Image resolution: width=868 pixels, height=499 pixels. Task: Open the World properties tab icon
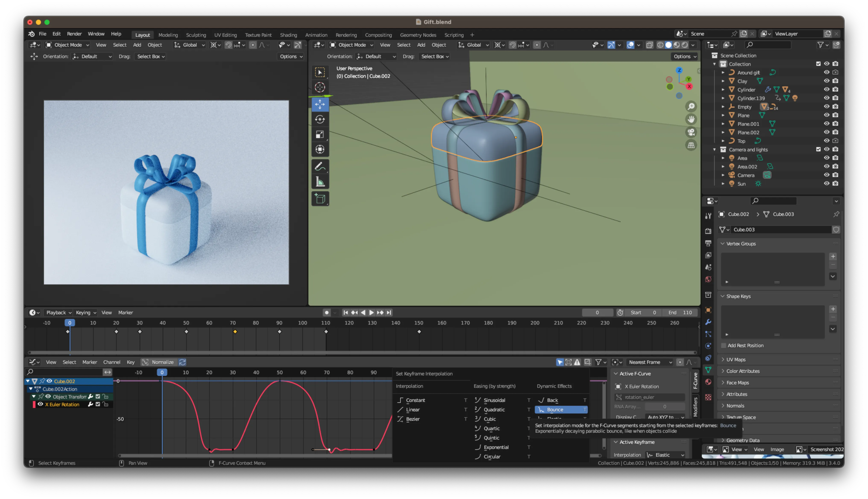[x=708, y=279]
